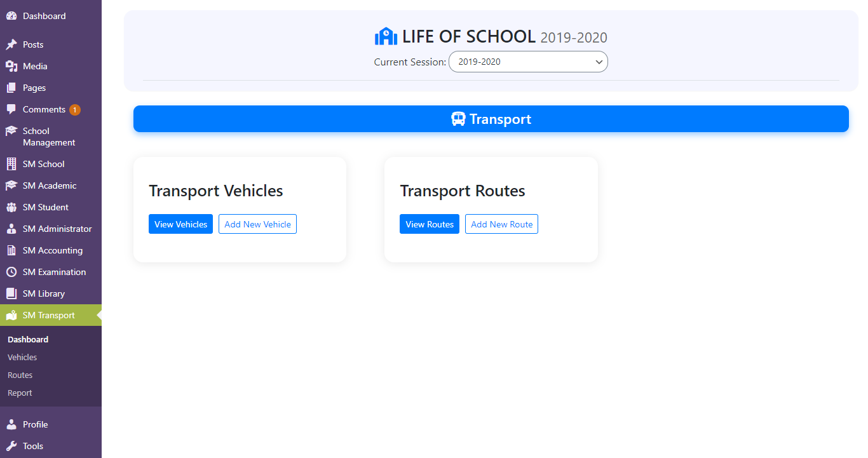The image size is (868, 458).
Task: Click the Add New Vehicle button
Action: [257, 224]
